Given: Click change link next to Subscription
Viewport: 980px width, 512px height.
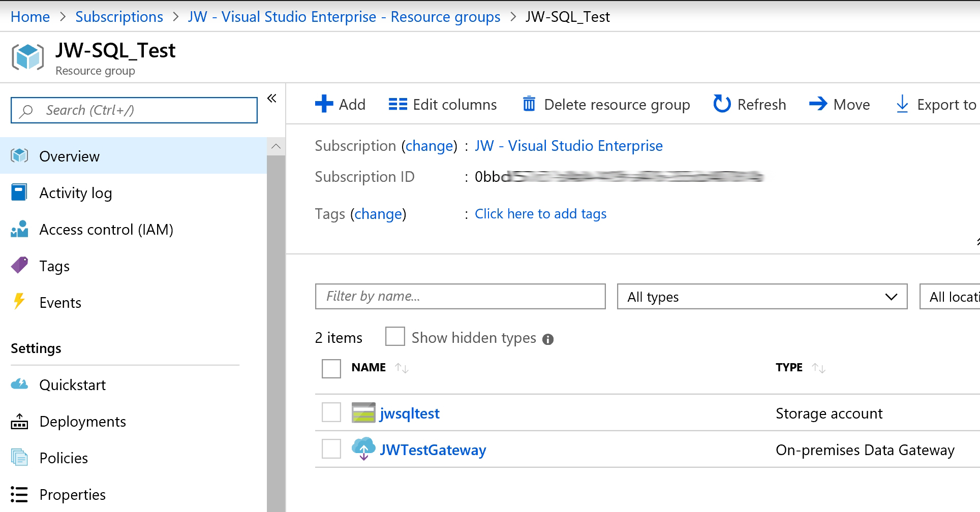Looking at the screenshot, I should [429, 146].
